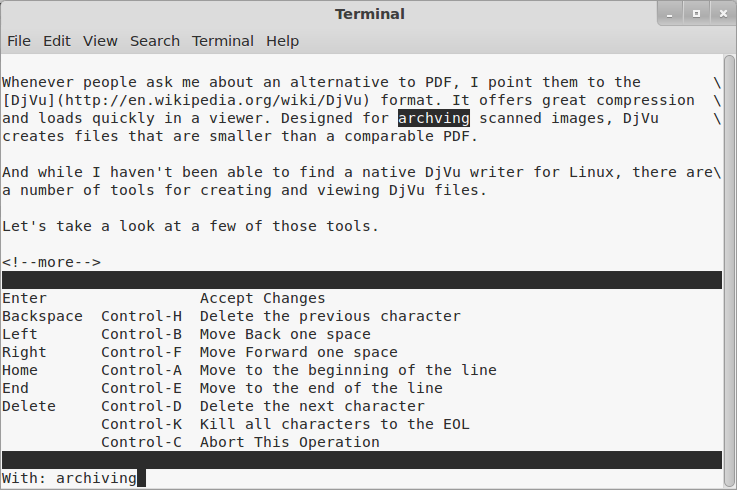Open the Help menu
This screenshot has width=737, height=490.
[283, 41]
